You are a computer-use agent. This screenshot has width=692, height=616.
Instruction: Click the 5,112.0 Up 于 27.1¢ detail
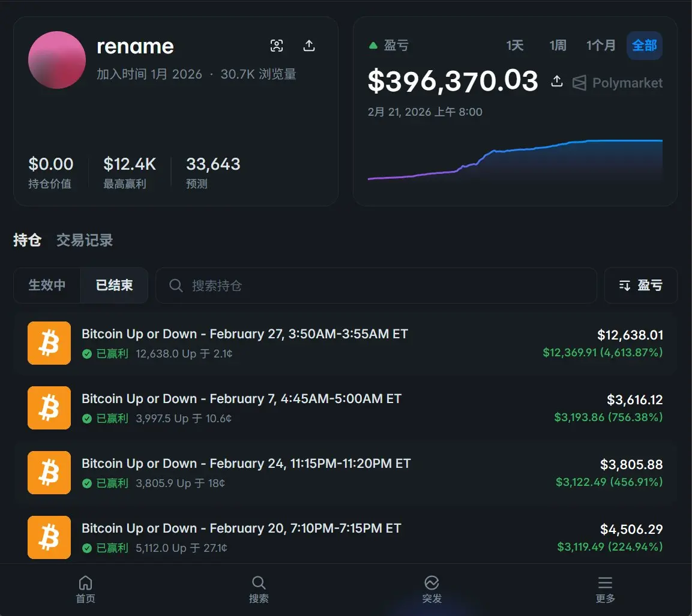point(181,548)
